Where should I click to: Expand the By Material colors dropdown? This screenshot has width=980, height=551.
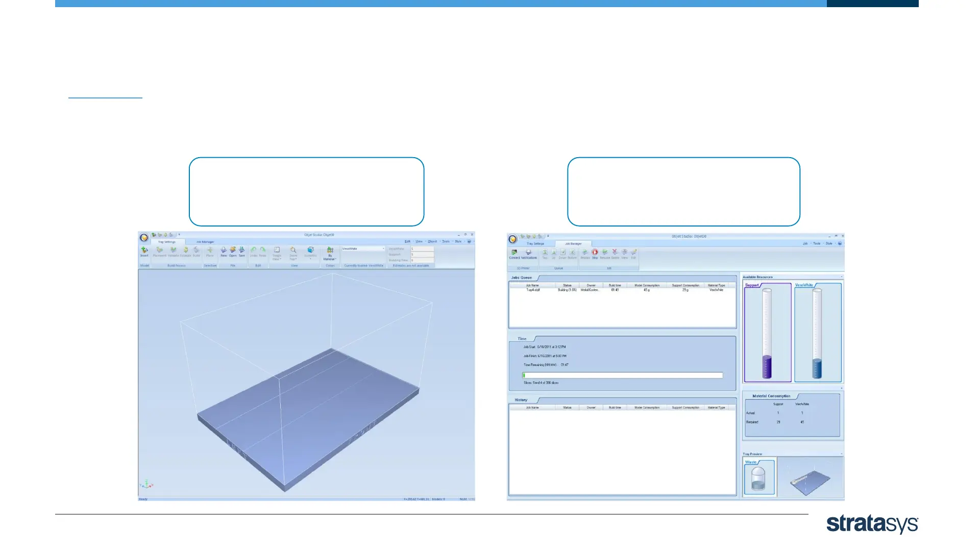[x=330, y=253]
